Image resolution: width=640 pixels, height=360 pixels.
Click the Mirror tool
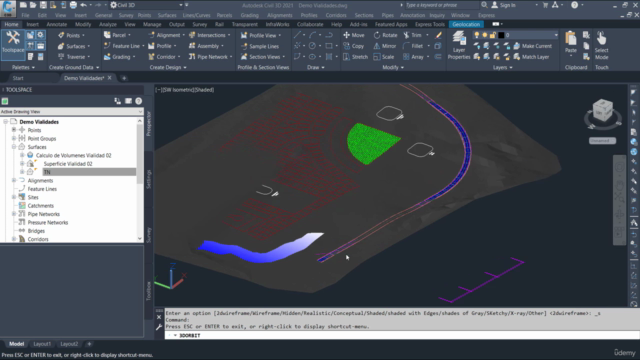(385, 46)
